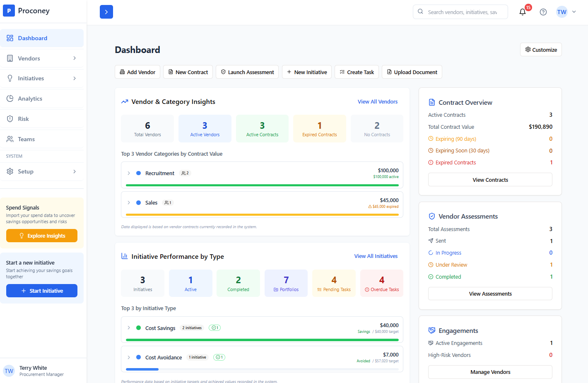
Task: Open the Setup menu item
Action: click(26, 171)
